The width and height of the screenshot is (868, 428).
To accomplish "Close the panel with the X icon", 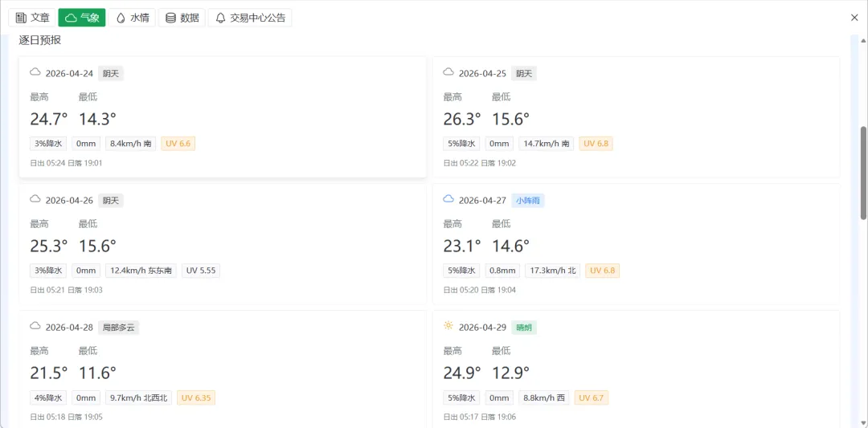I will tap(854, 18).
